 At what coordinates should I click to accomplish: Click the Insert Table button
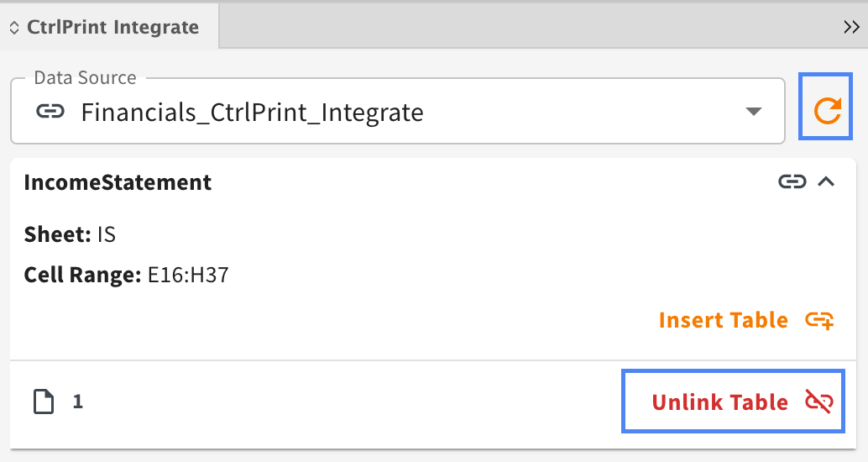click(x=746, y=320)
